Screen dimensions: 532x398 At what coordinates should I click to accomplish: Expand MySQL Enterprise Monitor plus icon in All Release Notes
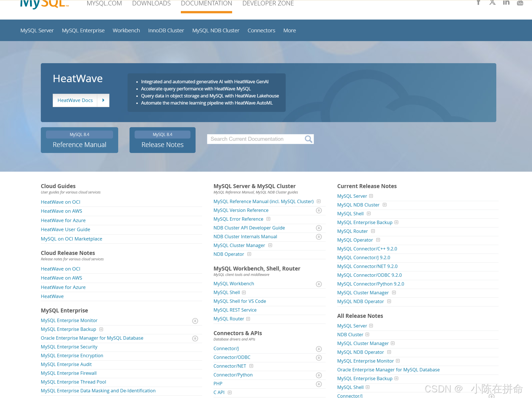tap(398, 361)
